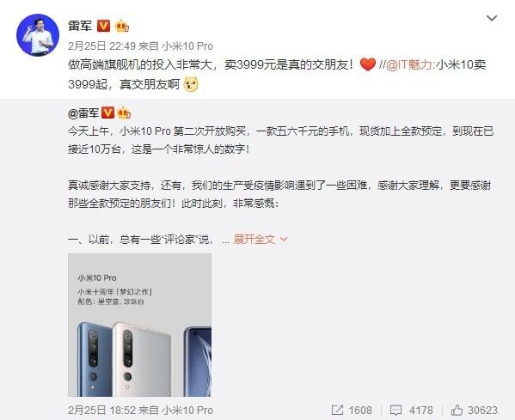The height and width of the screenshot is (420, 515).
Task: Click the chevron next to 展开全文
Action: tap(284, 240)
